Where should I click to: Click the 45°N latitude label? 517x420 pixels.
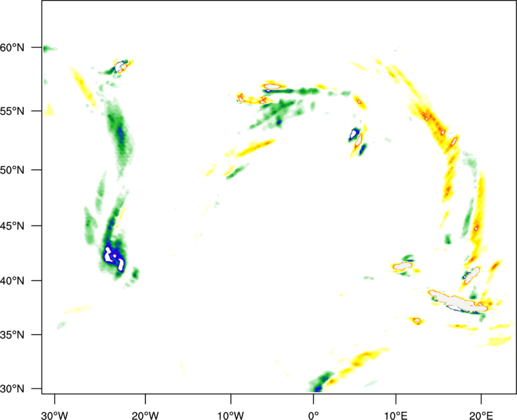tap(12, 226)
